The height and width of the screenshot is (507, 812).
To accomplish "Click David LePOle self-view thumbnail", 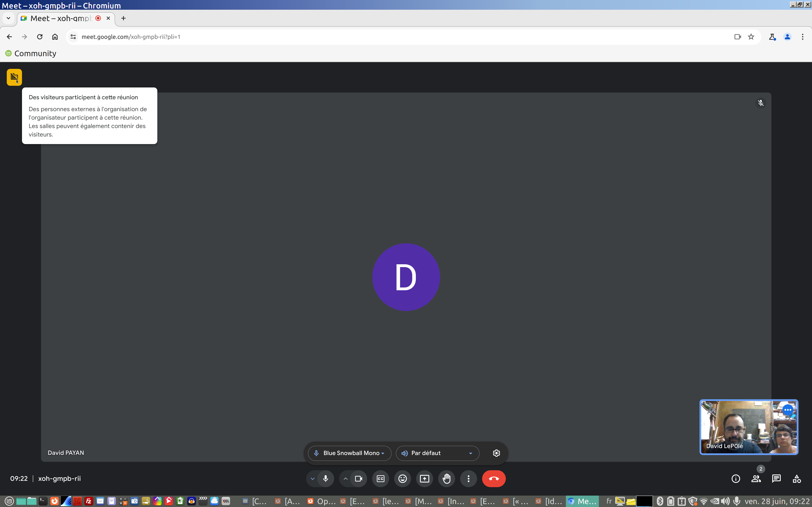I will tap(749, 427).
